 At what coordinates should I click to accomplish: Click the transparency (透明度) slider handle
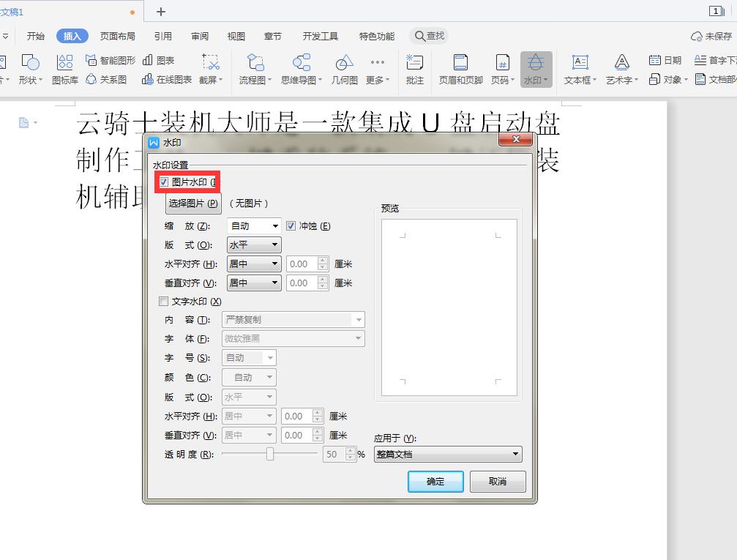[270, 454]
